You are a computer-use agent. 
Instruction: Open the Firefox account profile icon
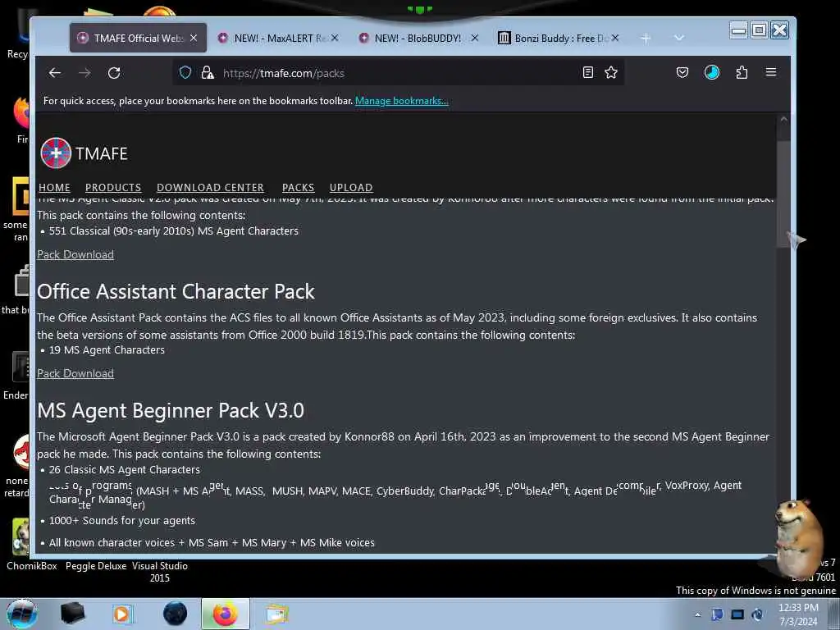[711, 72]
